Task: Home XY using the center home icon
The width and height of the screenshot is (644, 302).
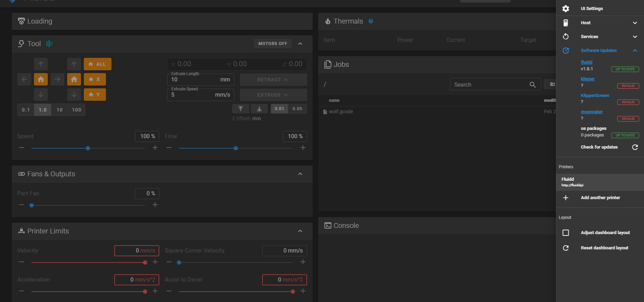Action: (x=41, y=79)
